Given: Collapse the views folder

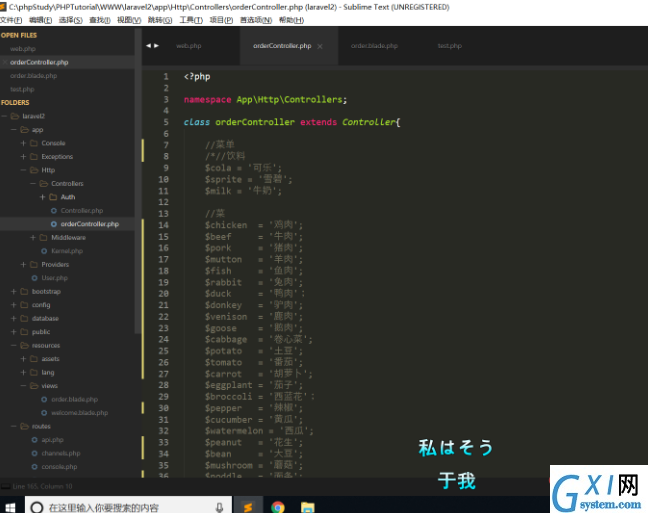Looking at the screenshot, I should pyautogui.click(x=23, y=386).
